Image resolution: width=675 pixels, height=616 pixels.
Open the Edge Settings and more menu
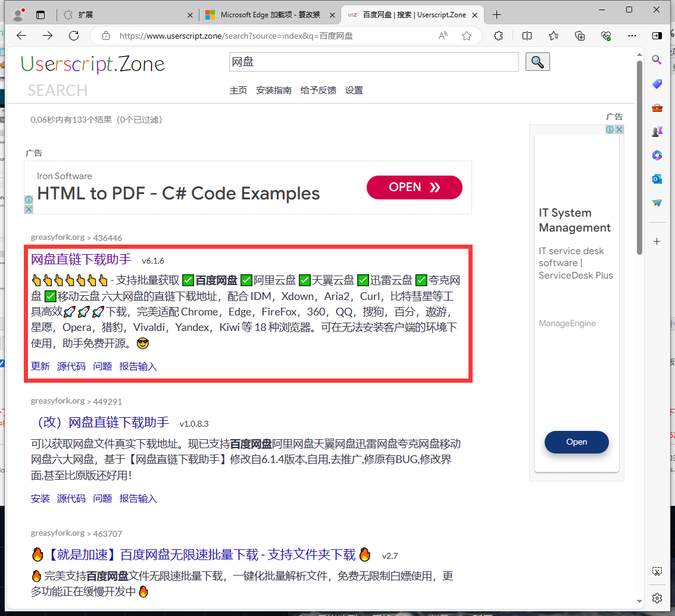tap(632, 36)
